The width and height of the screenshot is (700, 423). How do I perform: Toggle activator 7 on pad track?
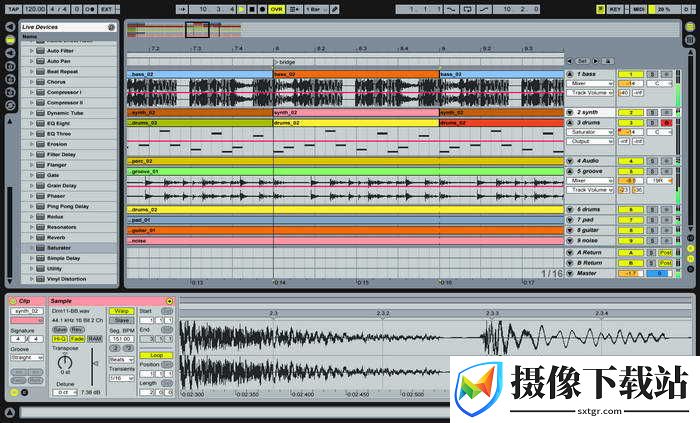[x=631, y=220]
